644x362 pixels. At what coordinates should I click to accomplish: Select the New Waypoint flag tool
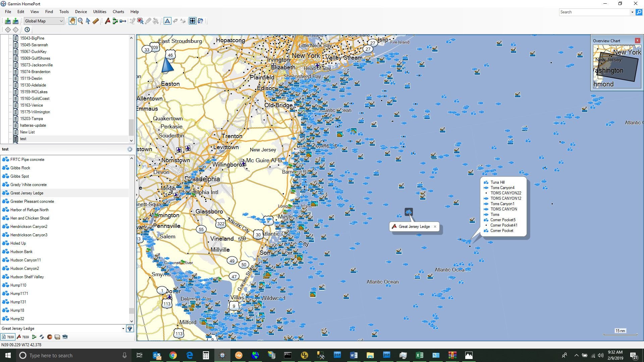tap(107, 21)
